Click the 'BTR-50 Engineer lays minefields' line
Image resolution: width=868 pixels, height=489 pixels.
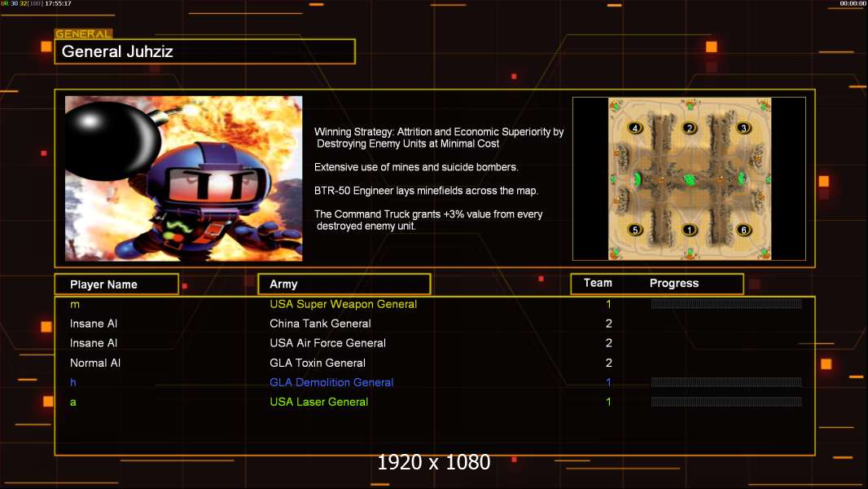(x=426, y=191)
